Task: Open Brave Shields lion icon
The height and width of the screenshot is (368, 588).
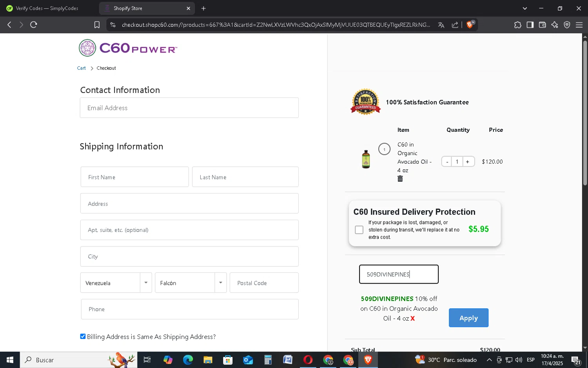Action: click(x=470, y=24)
